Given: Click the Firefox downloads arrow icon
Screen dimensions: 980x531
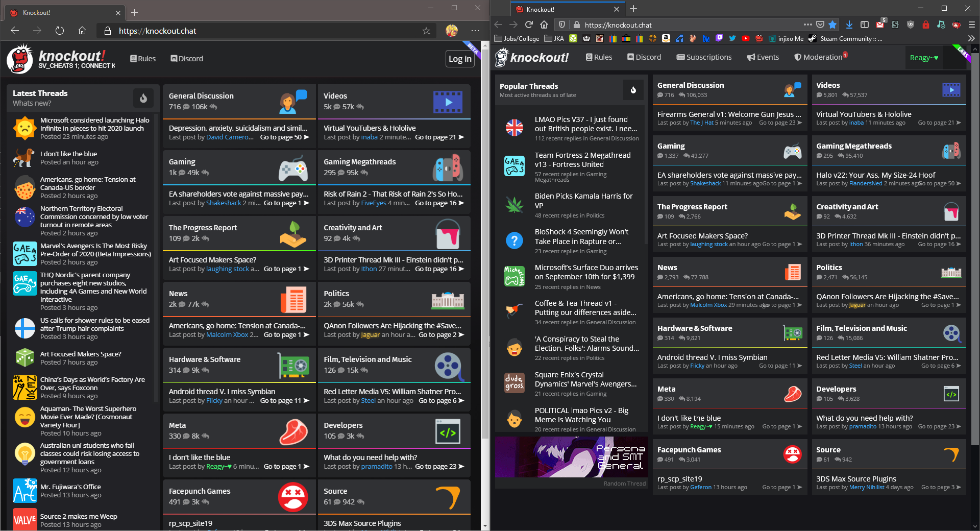Looking at the screenshot, I should [849, 25].
